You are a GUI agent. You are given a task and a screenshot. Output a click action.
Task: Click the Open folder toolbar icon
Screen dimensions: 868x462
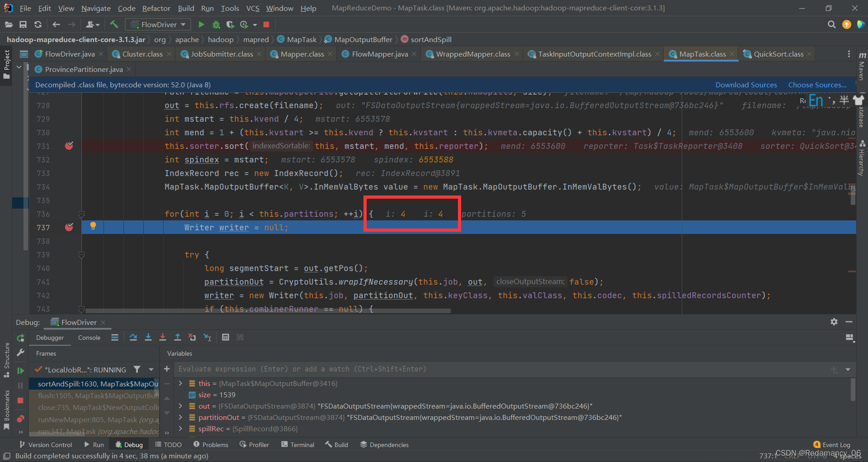coord(9,24)
